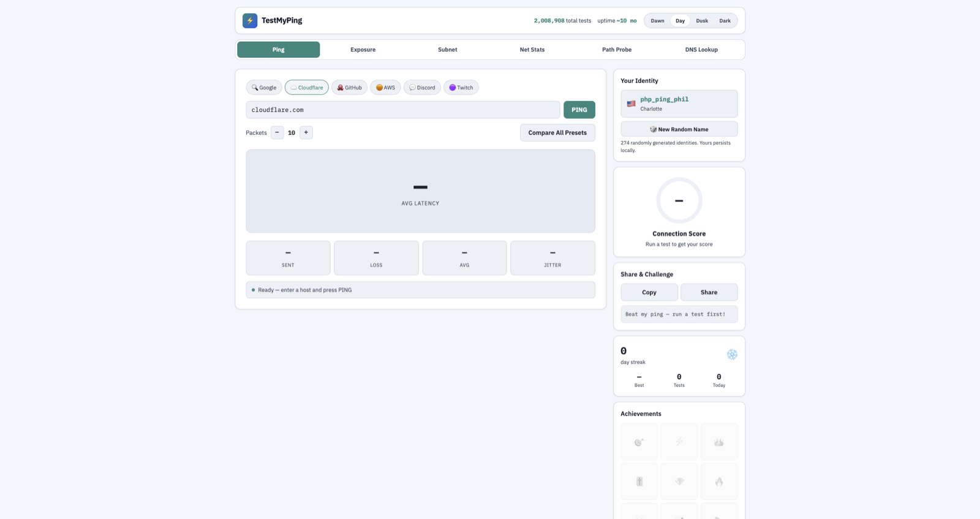Switch theme to Dawn
This screenshot has height=519, width=980.
pos(657,21)
